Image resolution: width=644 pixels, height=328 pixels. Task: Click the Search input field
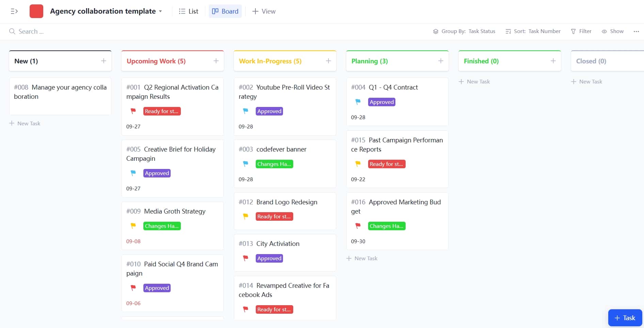[x=31, y=31]
